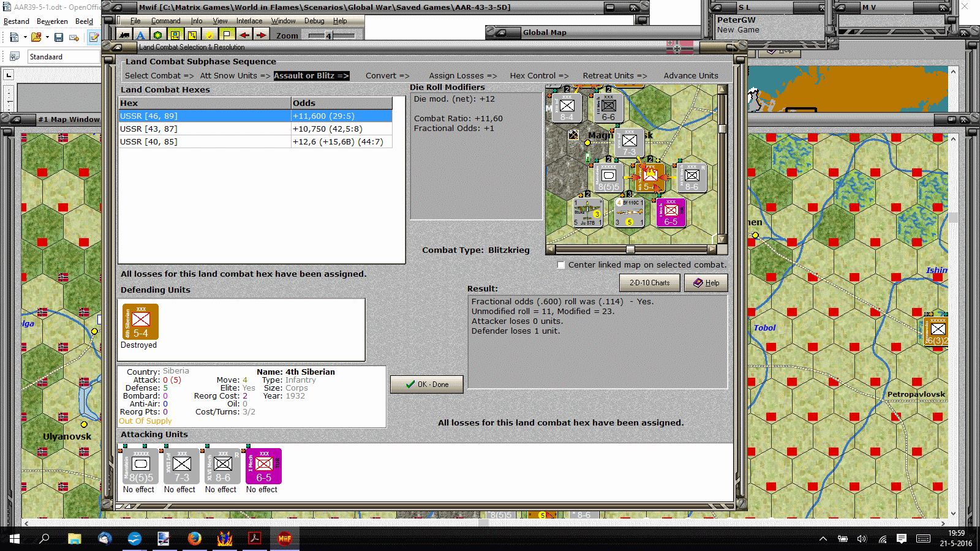This screenshot has height=551, width=980.
Task: Click the green hexagon toolbar icon
Action: pyautogui.click(x=158, y=35)
